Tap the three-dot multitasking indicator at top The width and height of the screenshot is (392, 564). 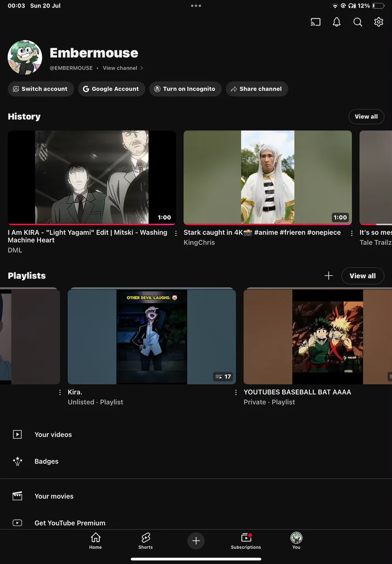coord(196,6)
